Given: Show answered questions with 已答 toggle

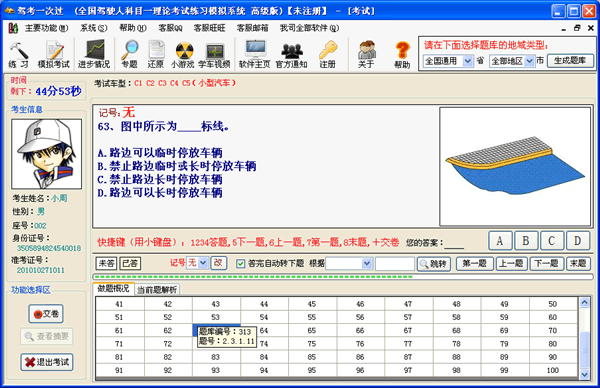Looking at the screenshot, I should point(130,263).
